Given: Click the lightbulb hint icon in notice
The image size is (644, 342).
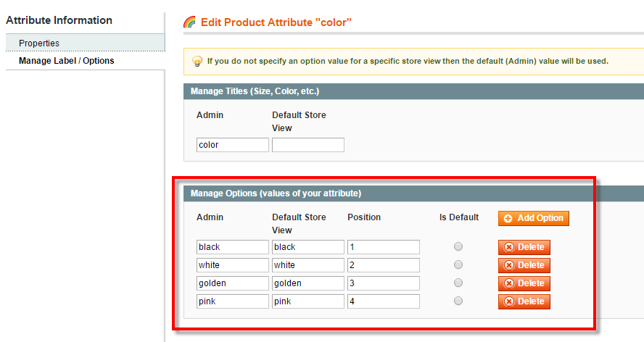Looking at the screenshot, I should tap(197, 62).
